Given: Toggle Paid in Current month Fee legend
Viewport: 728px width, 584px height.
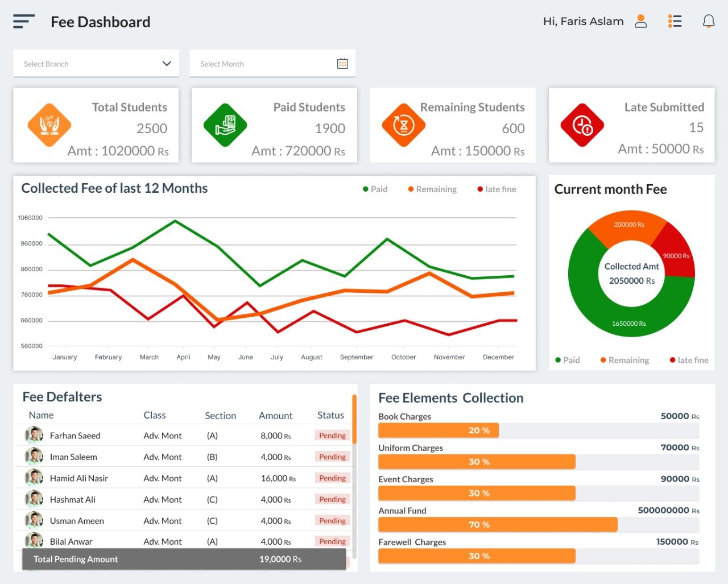Looking at the screenshot, I should pyautogui.click(x=568, y=360).
